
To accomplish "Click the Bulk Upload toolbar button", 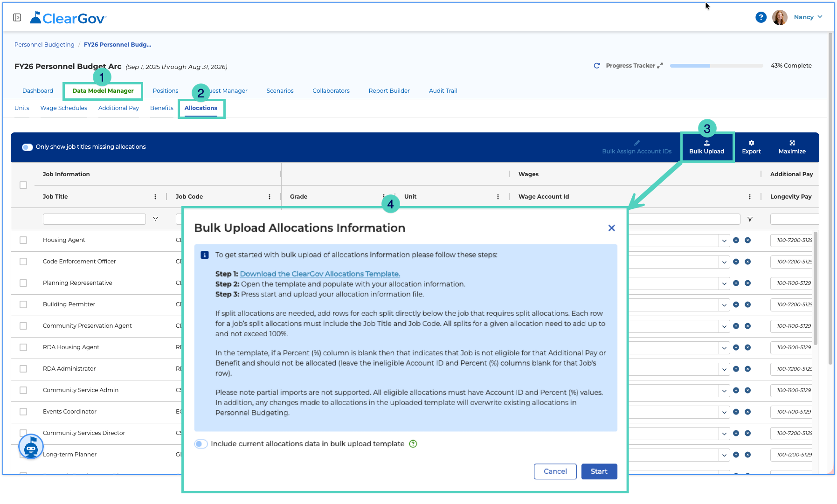I will coord(706,147).
